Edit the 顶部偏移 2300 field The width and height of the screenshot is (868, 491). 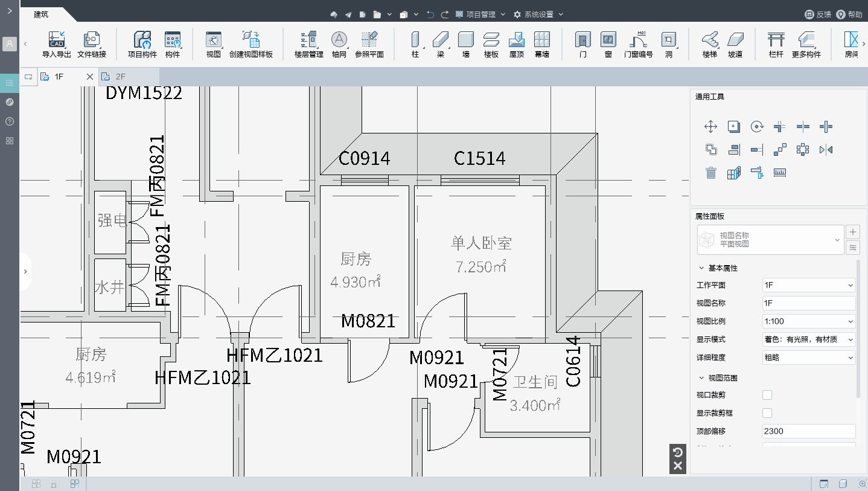[809, 431]
